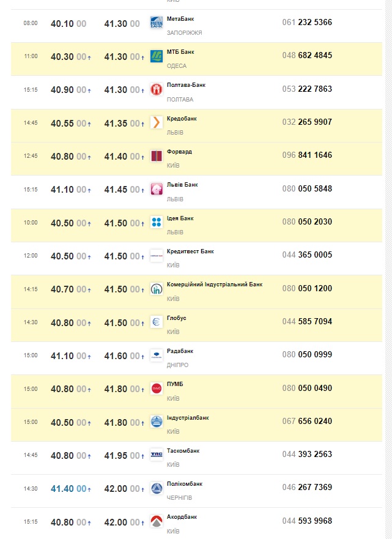Click the МетаБанк logo icon
Image resolution: width=392 pixels, height=539 pixels.
(157, 23)
